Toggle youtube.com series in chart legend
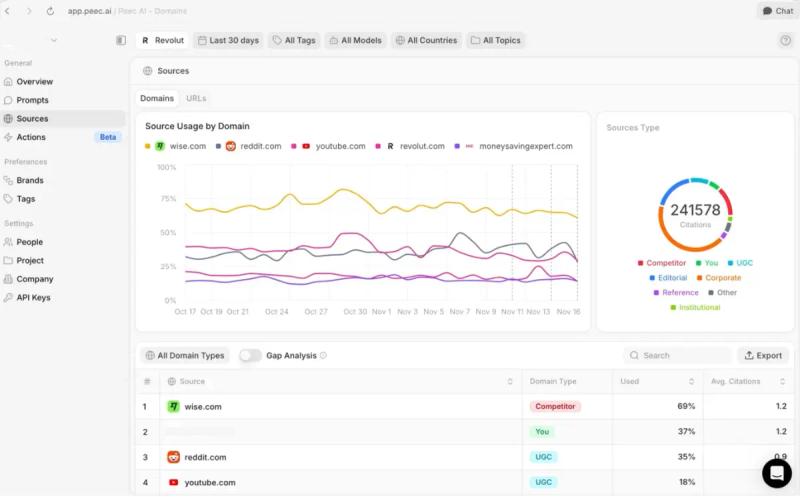Screen dimensions: 800x497 tap(329, 146)
